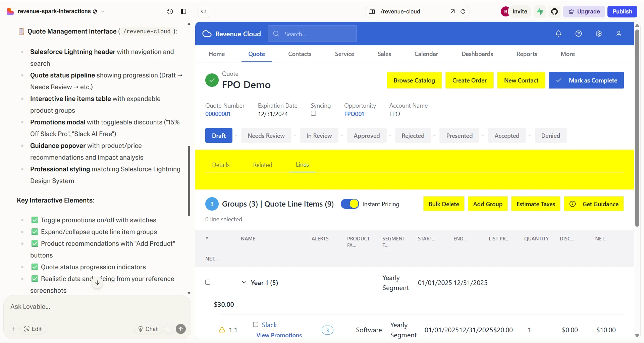Select the Quote navigation tab
The image size is (644, 343).
[x=257, y=54]
